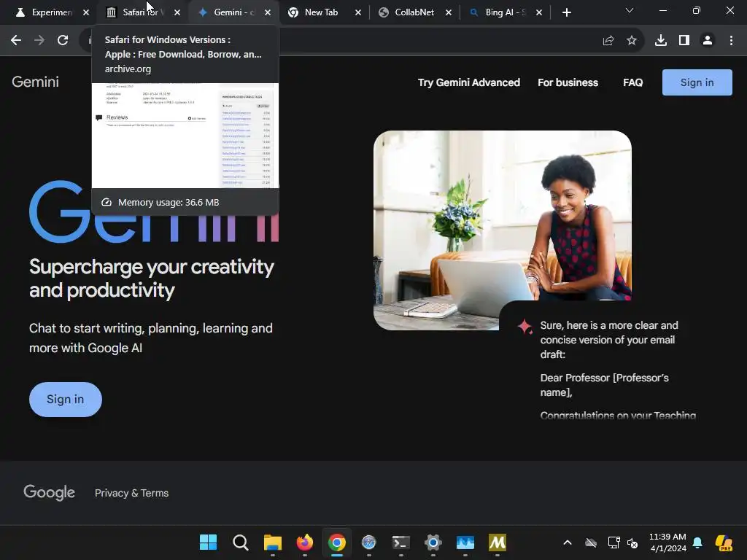
Task: Click the Chrome taskbar icon
Action: (x=337, y=542)
